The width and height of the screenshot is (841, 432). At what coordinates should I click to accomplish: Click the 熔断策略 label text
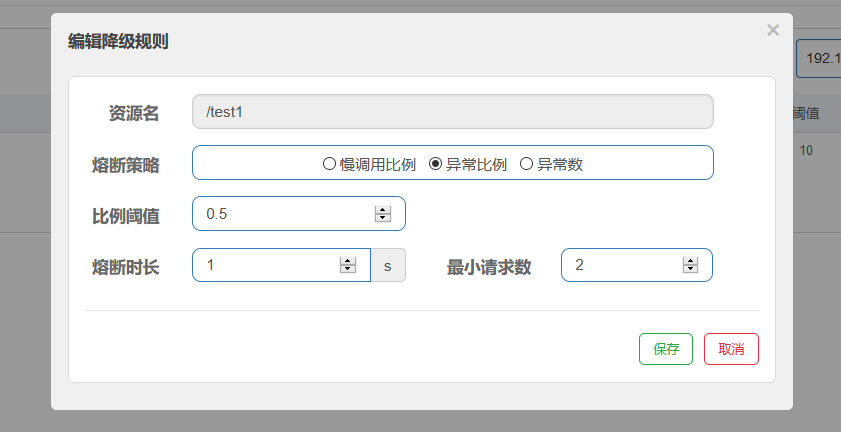[125, 164]
